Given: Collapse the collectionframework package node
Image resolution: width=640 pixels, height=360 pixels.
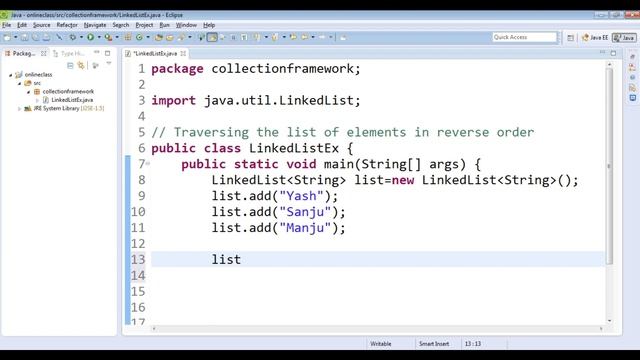Looking at the screenshot, I should pos(29,92).
